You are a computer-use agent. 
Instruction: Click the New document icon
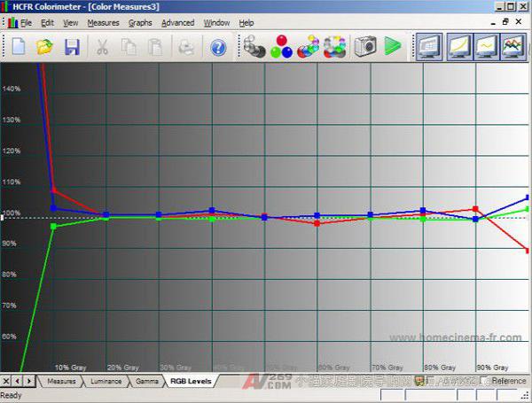[x=18, y=46]
